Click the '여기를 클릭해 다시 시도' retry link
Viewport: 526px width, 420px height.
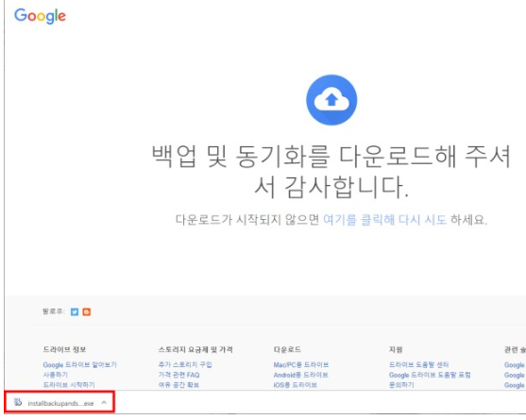pos(384,220)
